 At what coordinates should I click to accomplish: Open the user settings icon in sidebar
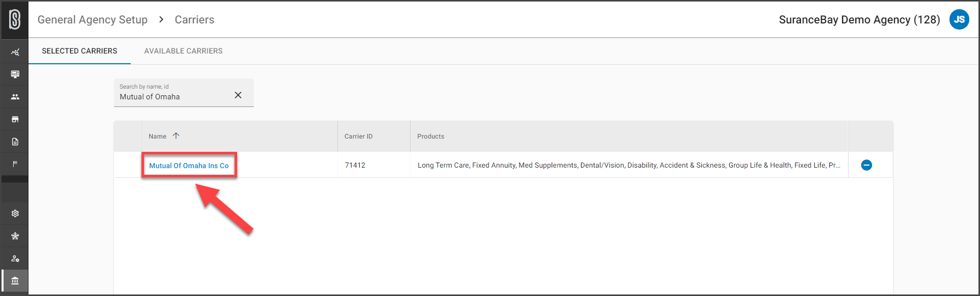[x=15, y=258]
